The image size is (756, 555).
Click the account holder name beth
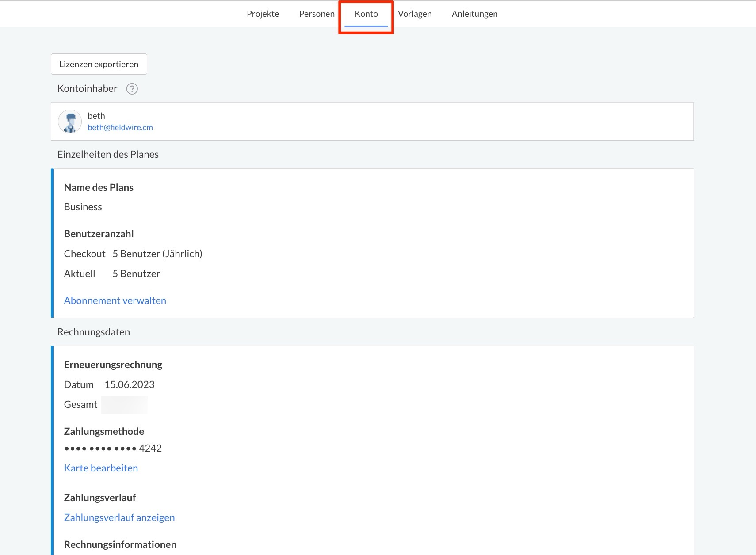pyautogui.click(x=96, y=116)
